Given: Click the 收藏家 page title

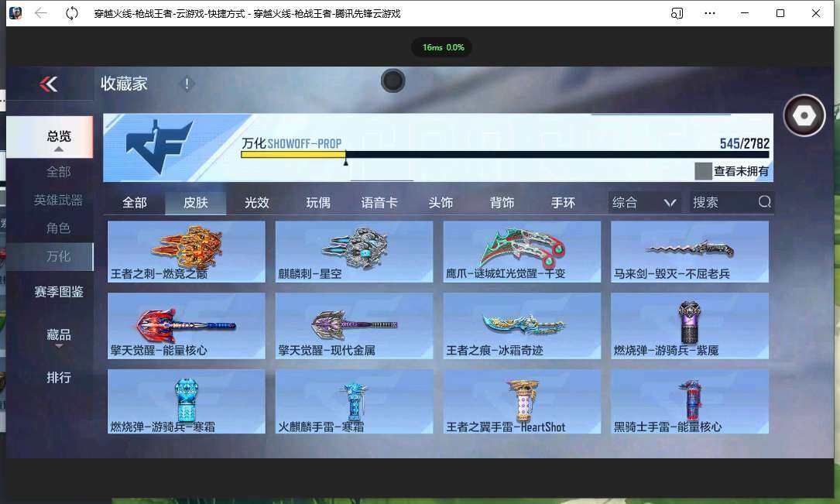Looking at the screenshot, I should (x=124, y=84).
